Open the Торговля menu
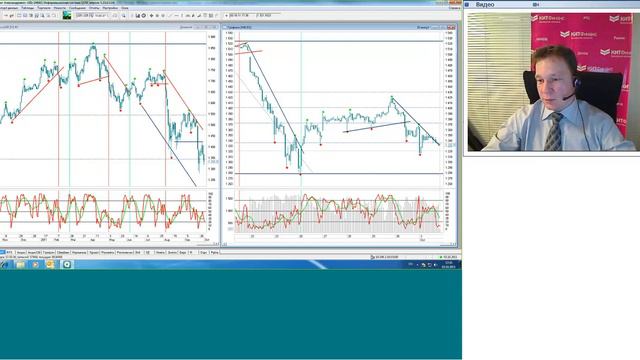 click(44, 8)
